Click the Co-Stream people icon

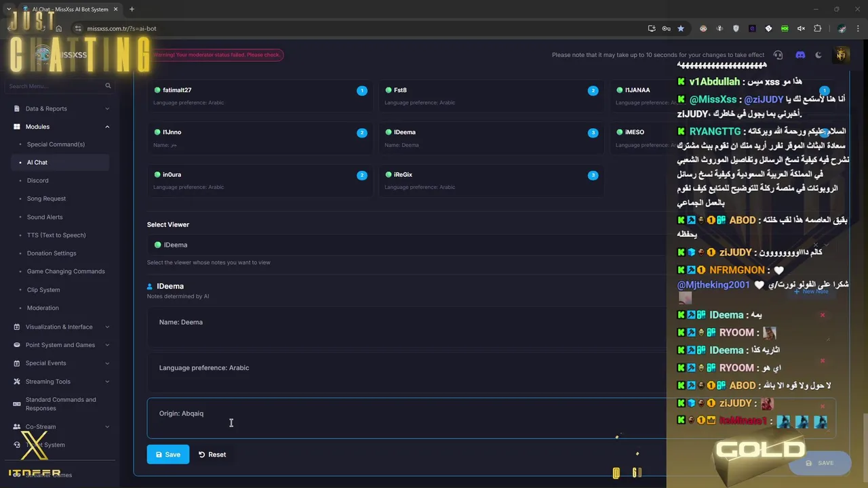17,427
